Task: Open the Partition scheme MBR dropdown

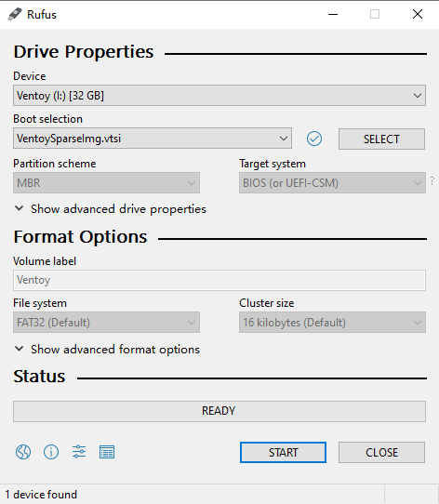Action: coord(106,183)
